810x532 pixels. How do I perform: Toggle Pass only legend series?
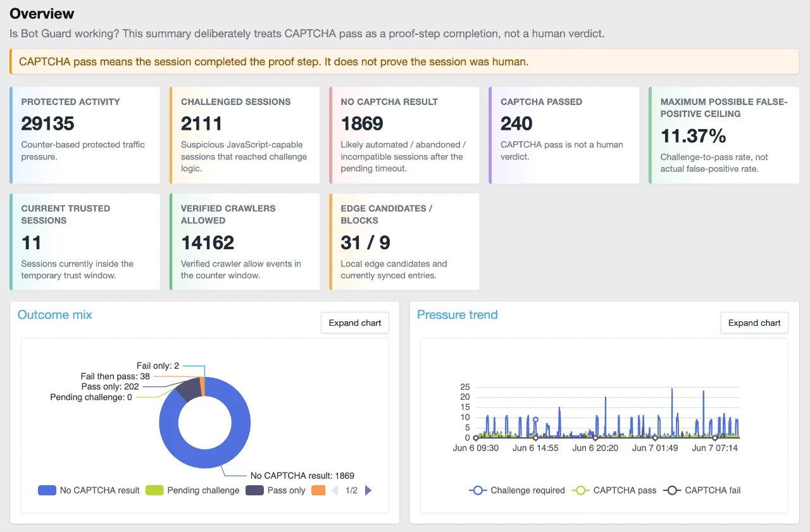click(x=275, y=490)
